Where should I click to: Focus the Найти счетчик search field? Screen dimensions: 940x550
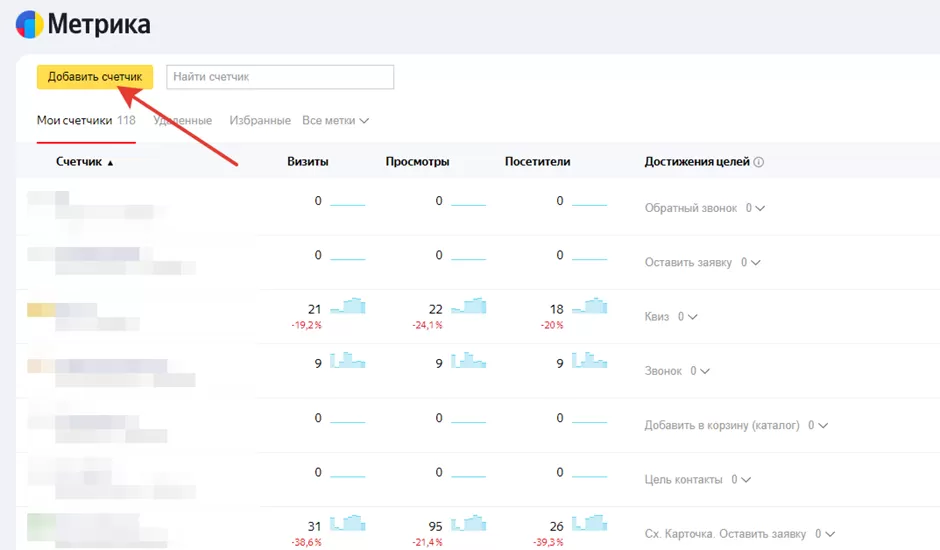(x=280, y=77)
